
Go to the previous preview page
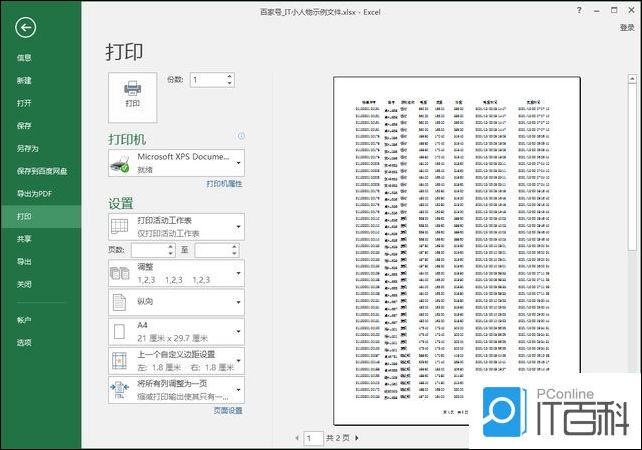297,438
